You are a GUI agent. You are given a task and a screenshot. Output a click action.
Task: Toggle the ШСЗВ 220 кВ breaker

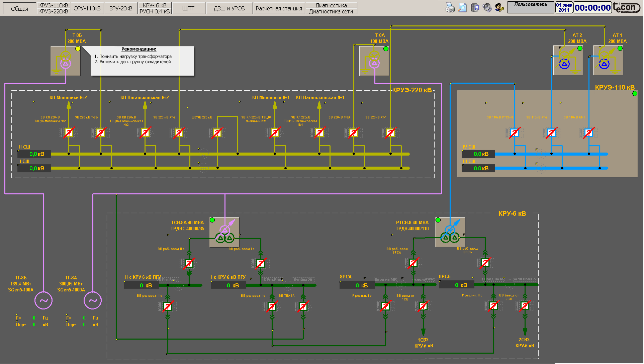217,133
